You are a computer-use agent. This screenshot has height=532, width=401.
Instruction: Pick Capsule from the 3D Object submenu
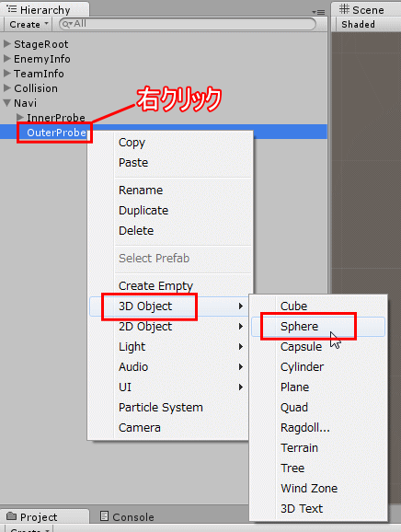(x=301, y=347)
